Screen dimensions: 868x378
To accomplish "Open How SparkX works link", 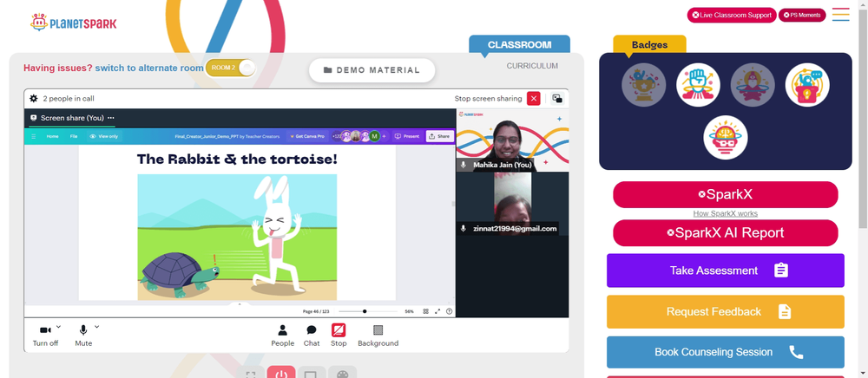I will coord(725,213).
